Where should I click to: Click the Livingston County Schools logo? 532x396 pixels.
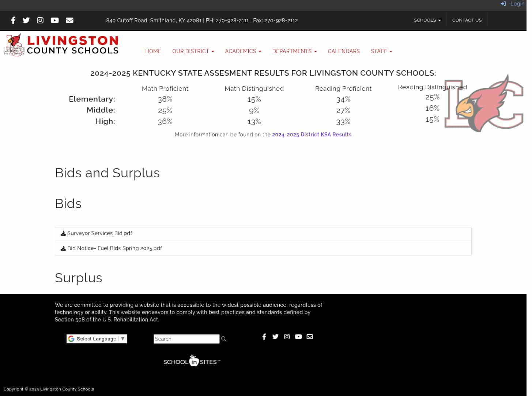click(x=61, y=44)
